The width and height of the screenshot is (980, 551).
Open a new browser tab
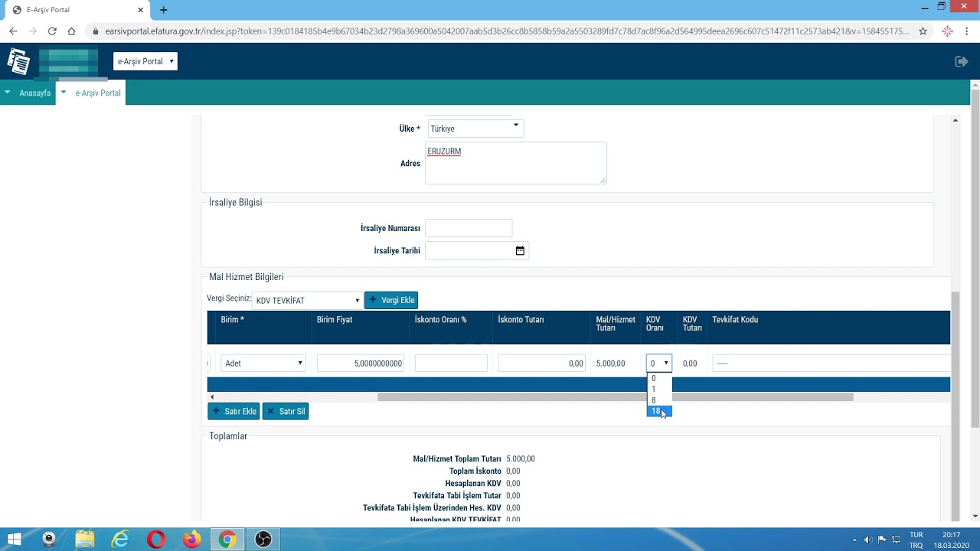[163, 10]
